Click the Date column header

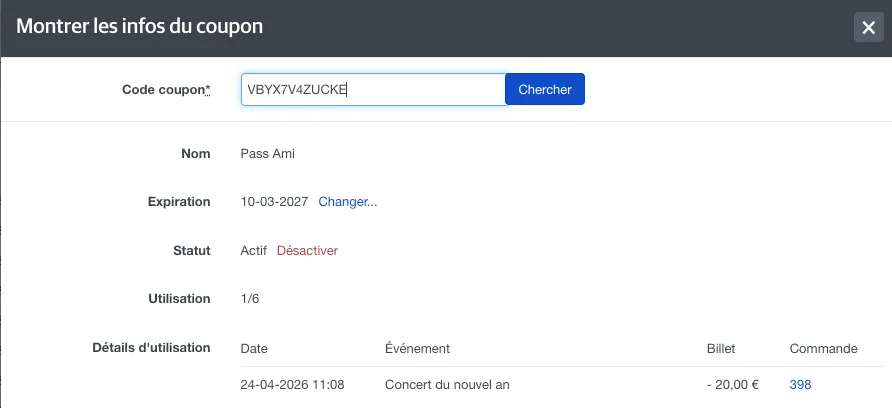click(254, 348)
